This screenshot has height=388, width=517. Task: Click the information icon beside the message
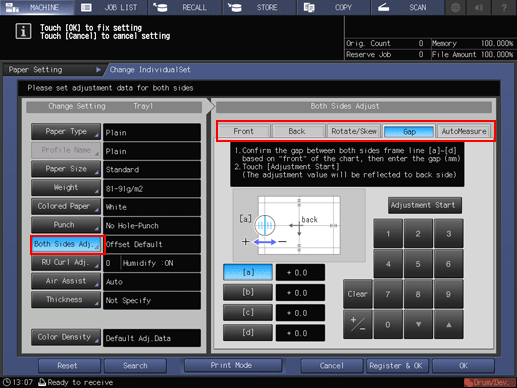point(23,31)
